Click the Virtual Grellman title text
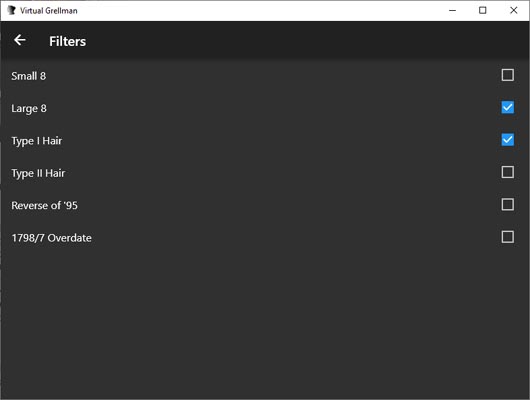Screen dimensions: 530x400 click(49, 11)
